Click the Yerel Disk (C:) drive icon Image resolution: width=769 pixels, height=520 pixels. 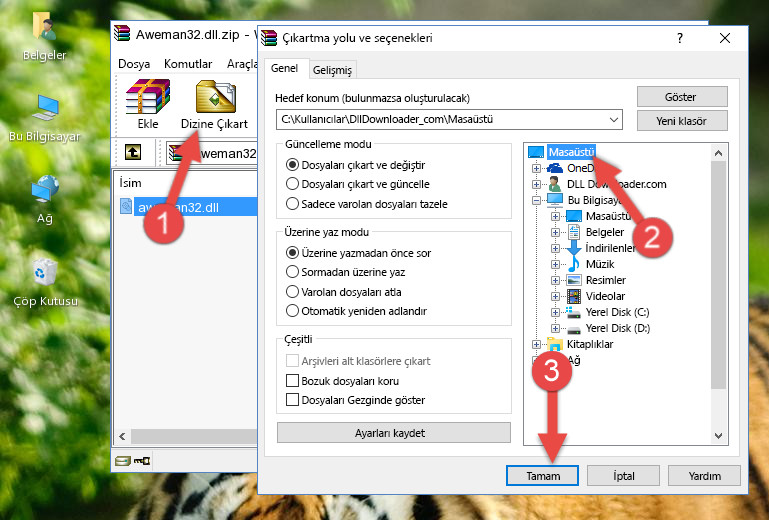pyautogui.click(x=573, y=312)
